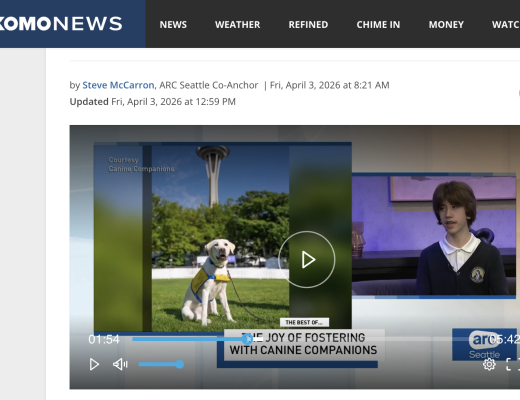Click the blue video progress scrubber handle
Image resolution: width=520 pixels, height=400 pixels.
(x=247, y=339)
